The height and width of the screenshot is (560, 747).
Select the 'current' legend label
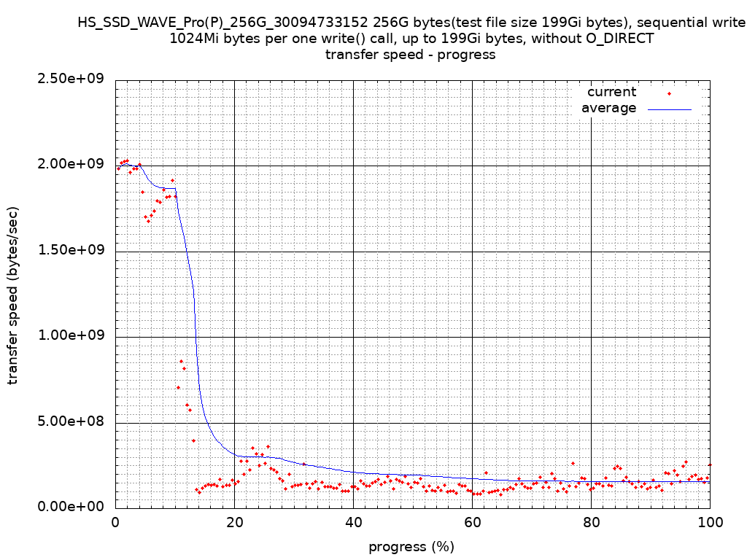pos(611,92)
